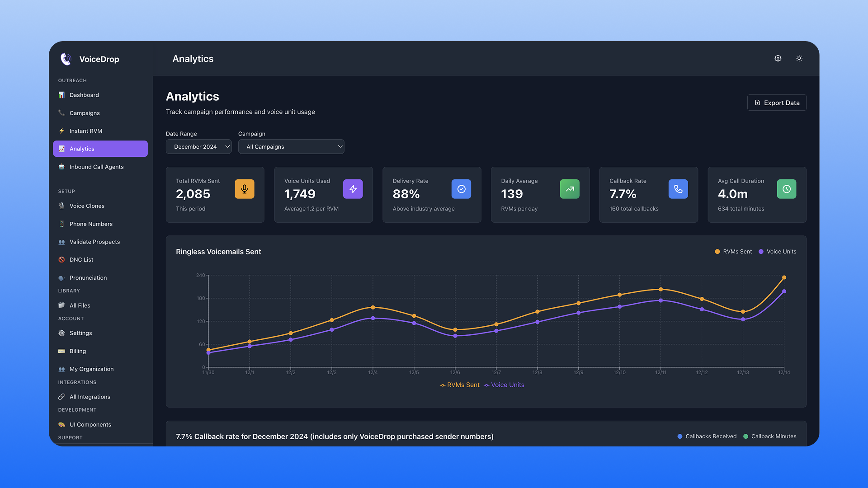This screenshot has width=868, height=488.
Task: Click the lightning bolt Voice Units icon
Action: (353, 189)
